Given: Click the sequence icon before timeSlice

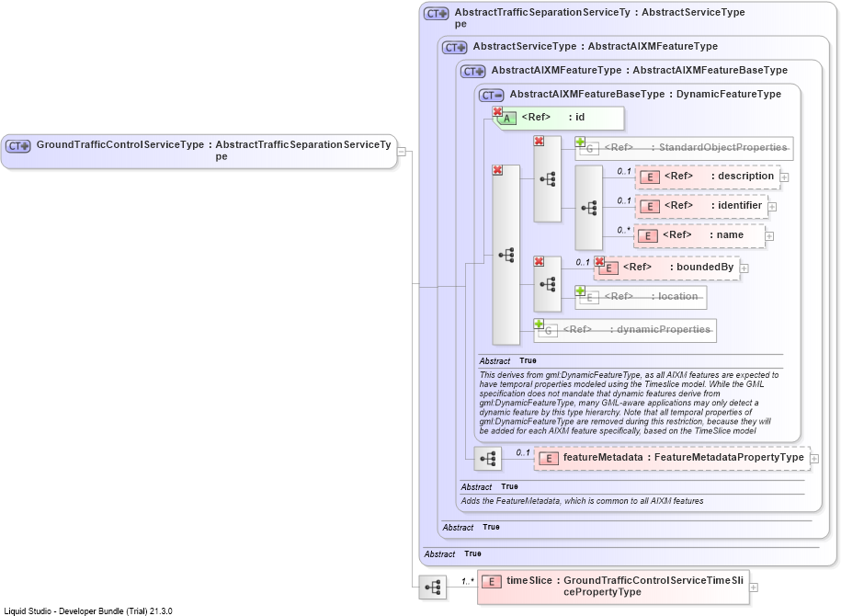Looking at the screenshot, I should pos(433,587).
